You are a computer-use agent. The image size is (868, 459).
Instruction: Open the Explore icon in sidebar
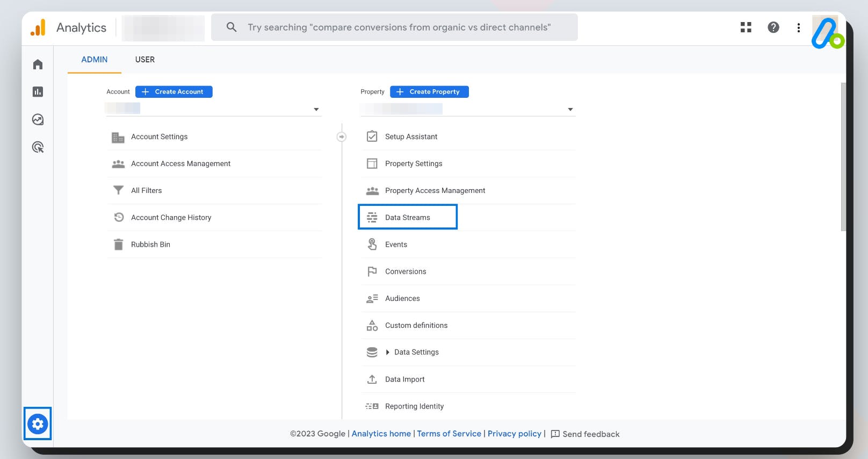(x=38, y=119)
